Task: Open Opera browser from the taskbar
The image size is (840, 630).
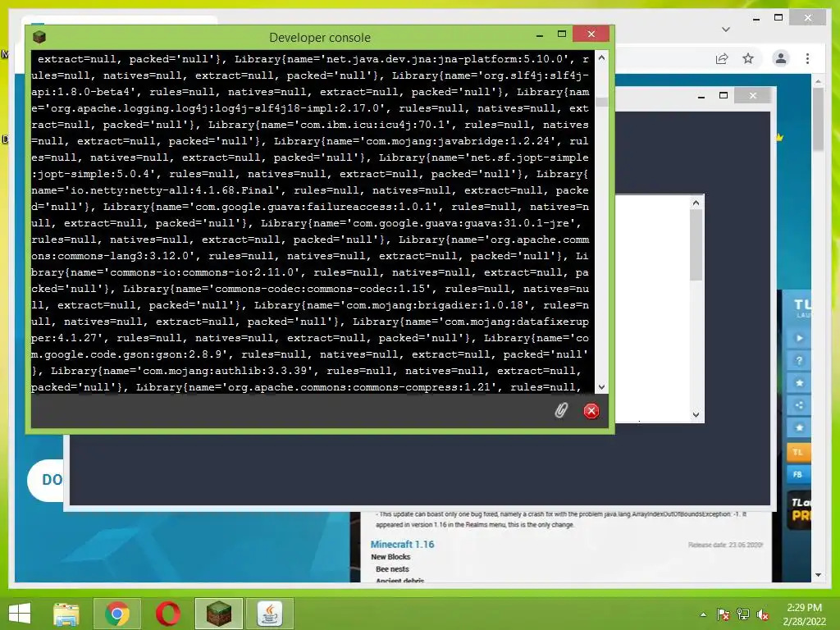Action: coord(167,614)
